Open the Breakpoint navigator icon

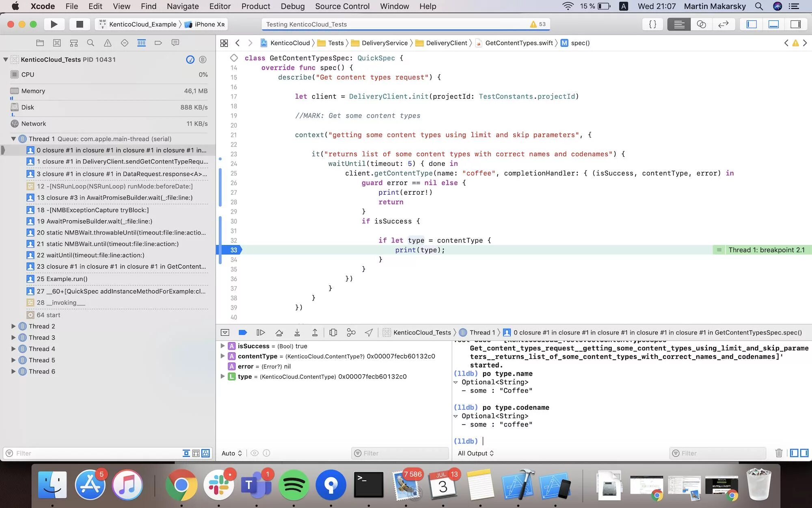158,43
